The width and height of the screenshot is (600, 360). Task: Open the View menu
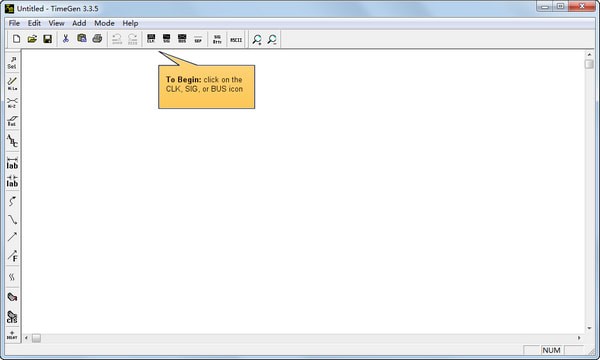(56, 23)
